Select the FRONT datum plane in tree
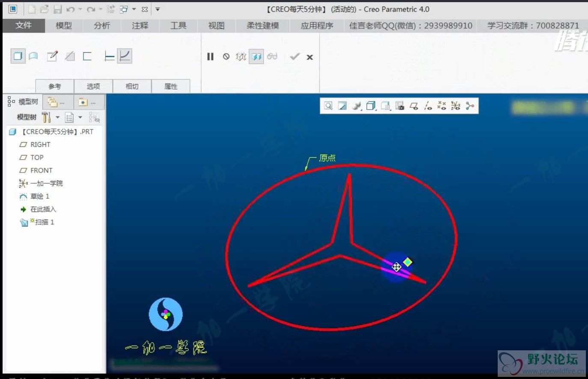588x379 pixels. 36,170
